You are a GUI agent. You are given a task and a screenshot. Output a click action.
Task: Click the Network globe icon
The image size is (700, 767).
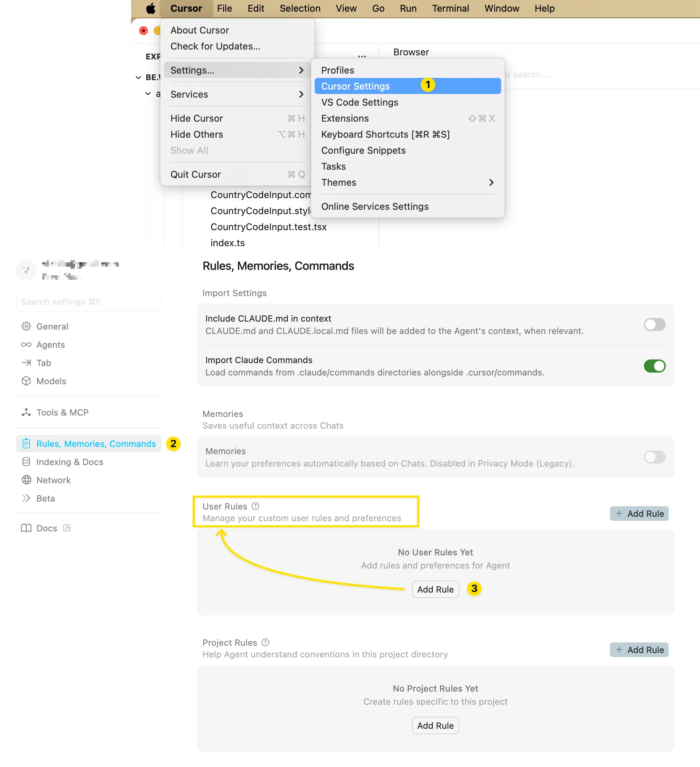(x=26, y=480)
